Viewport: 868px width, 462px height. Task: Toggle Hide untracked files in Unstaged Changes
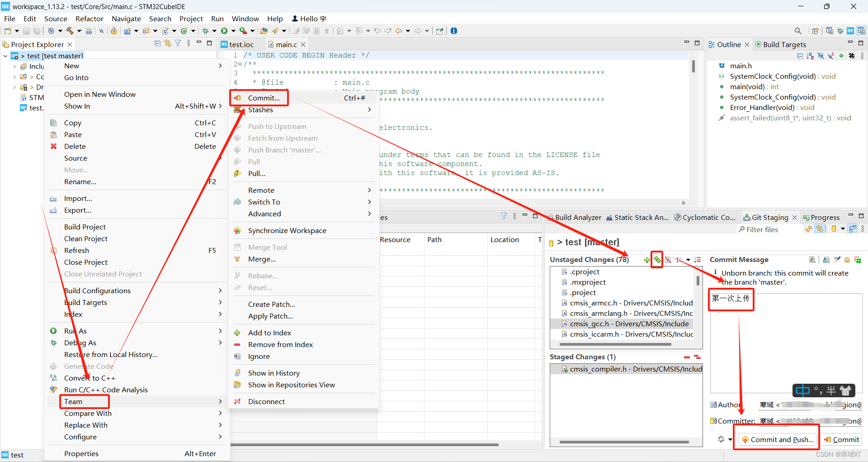[668, 260]
